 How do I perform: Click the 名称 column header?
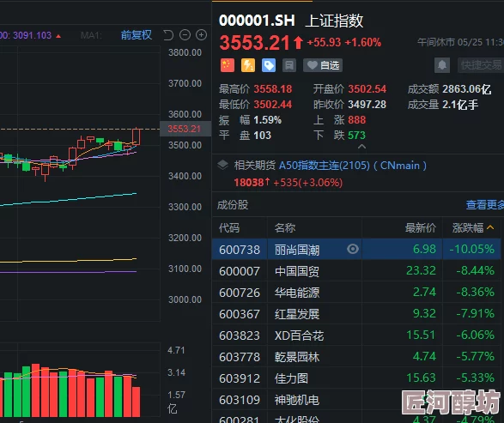pyautogui.click(x=284, y=227)
